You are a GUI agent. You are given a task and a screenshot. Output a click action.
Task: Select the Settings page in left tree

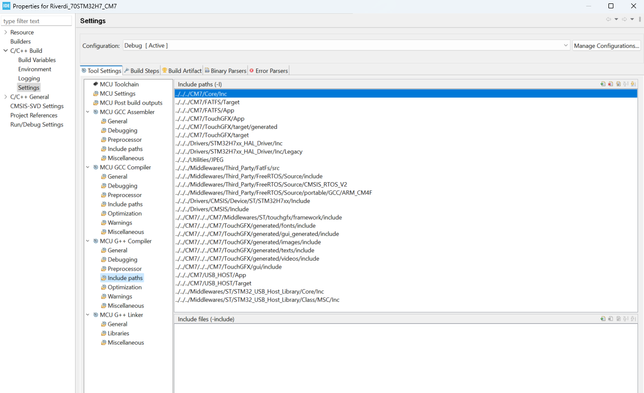coord(29,87)
